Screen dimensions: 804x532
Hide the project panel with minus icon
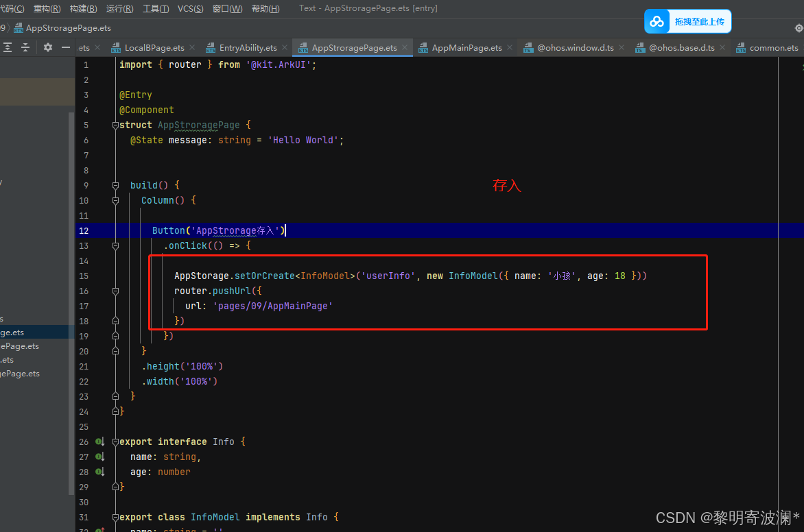click(x=66, y=48)
